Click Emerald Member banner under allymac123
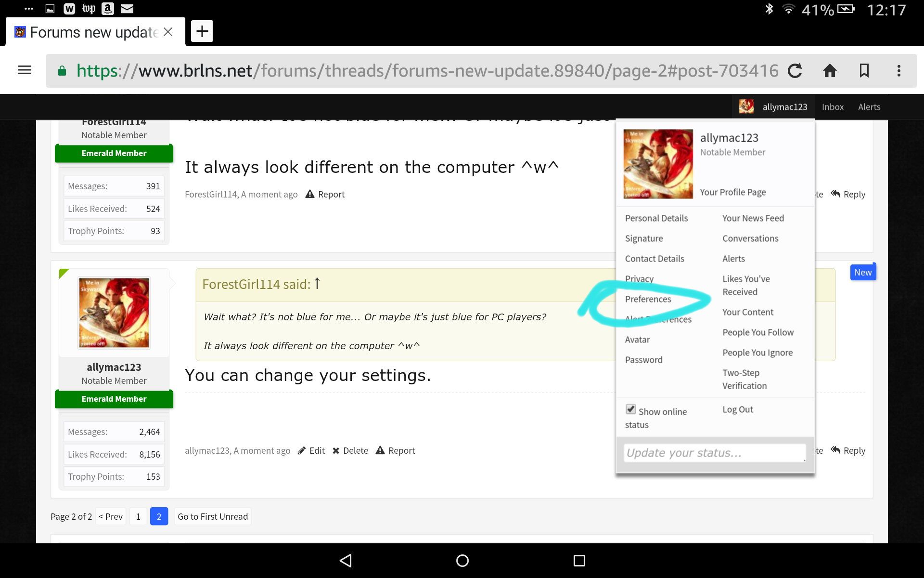The image size is (924, 578). point(114,399)
